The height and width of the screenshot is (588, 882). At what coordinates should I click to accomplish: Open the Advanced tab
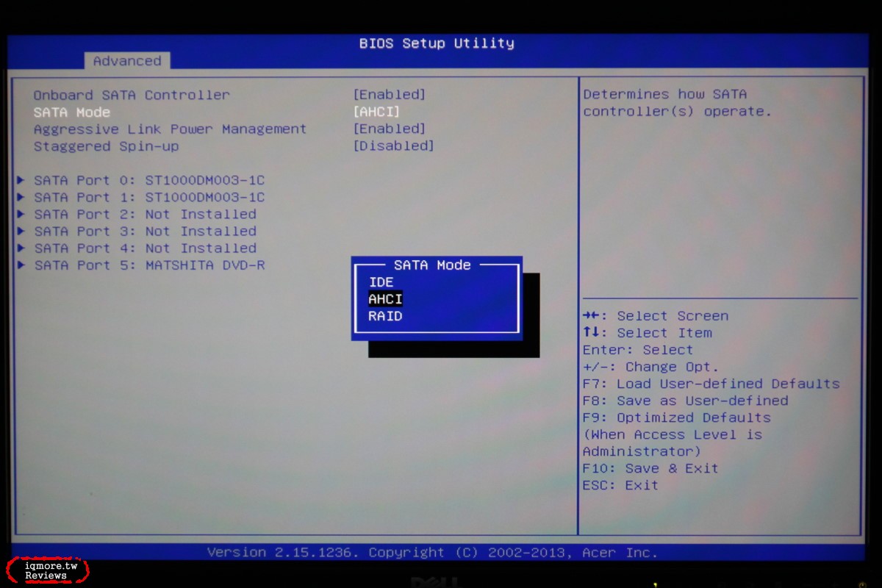[x=126, y=61]
